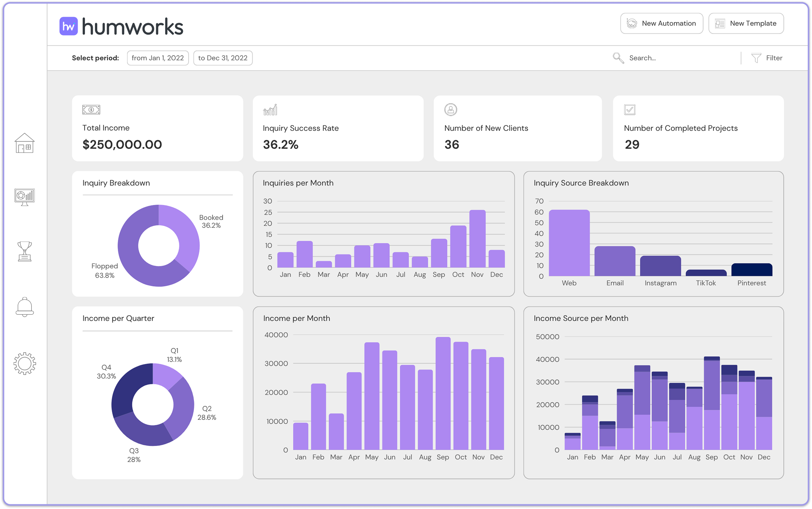812x509 pixels.
Task: Click the trophy icon in sidebar
Action: click(25, 251)
